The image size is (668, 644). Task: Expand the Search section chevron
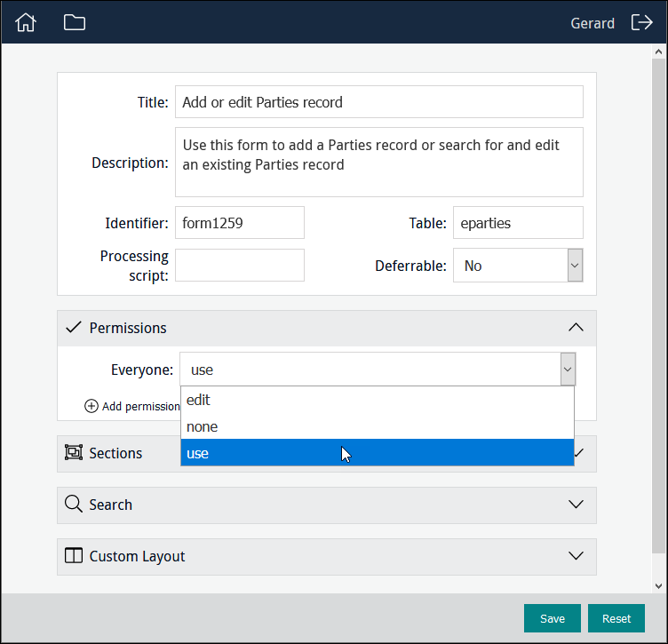576,505
